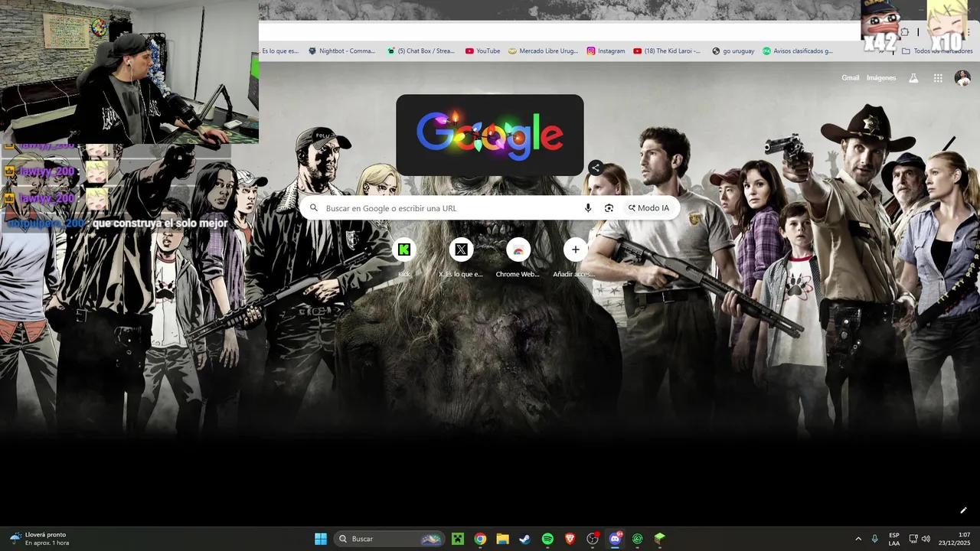Viewport: 980px width, 551px height.
Task: Open Minecraft creeper icon in taskbar
Action: pos(458,539)
